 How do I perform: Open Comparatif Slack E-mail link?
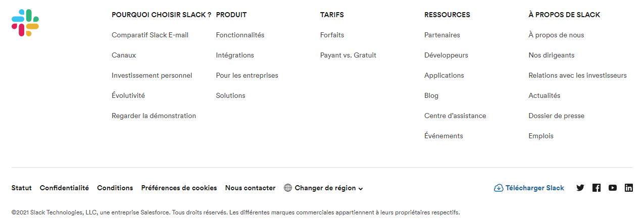coord(150,35)
